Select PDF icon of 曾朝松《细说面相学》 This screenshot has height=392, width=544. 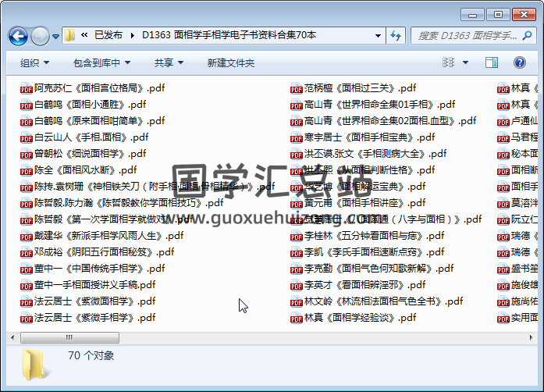[x=27, y=154]
